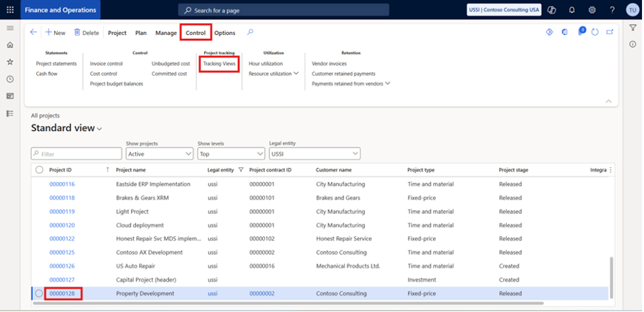Viewport: 644px width, 312px height.
Task: Click the New button
Action: tap(55, 33)
